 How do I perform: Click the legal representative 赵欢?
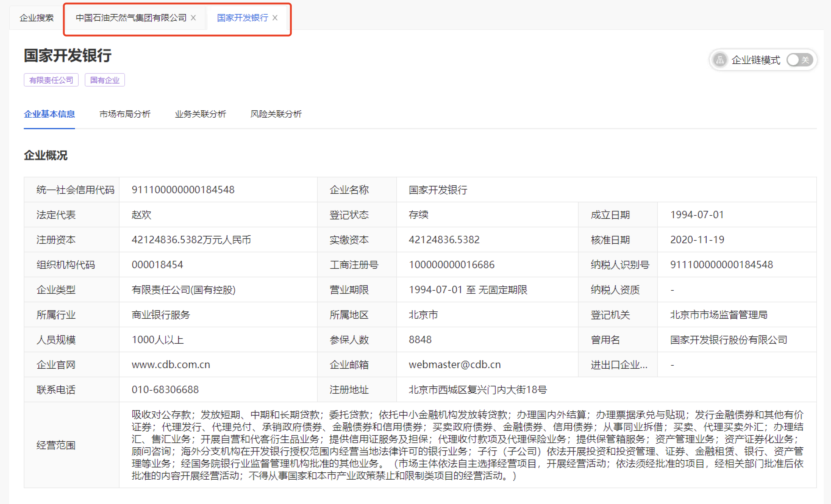141,215
